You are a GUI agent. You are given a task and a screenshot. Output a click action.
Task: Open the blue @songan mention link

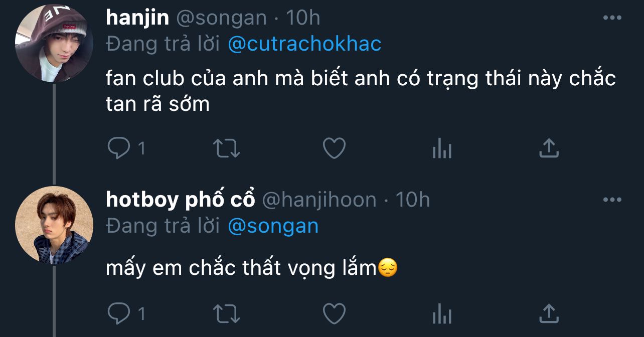(273, 226)
